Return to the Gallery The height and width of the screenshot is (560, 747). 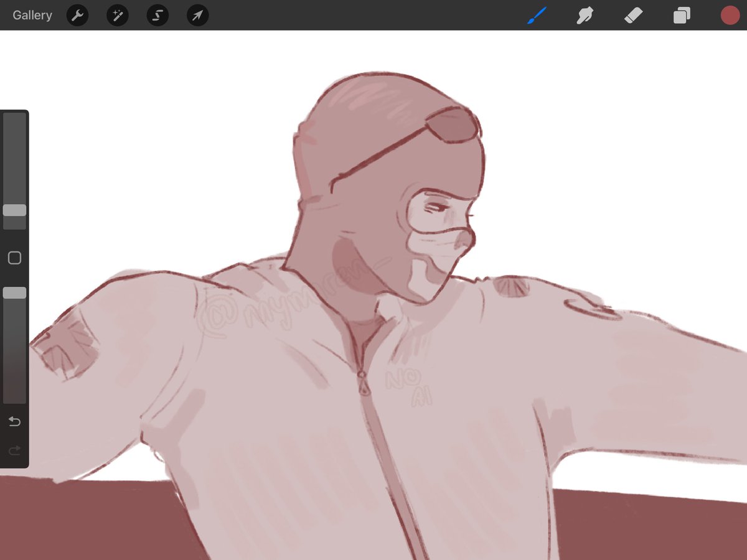(x=32, y=15)
